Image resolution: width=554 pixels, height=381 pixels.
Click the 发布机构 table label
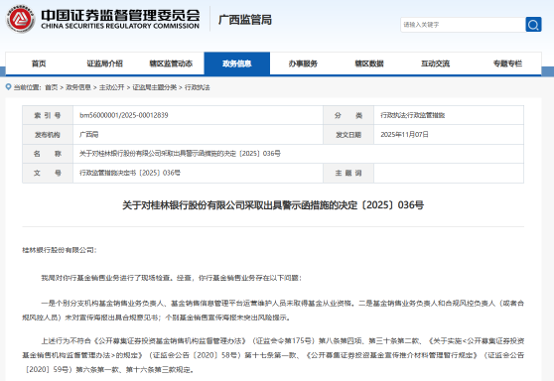pyautogui.click(x=47, y=135)
